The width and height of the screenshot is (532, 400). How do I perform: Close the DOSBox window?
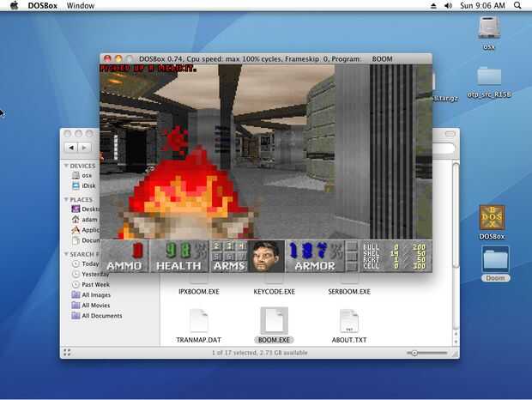tap(107, 58)
